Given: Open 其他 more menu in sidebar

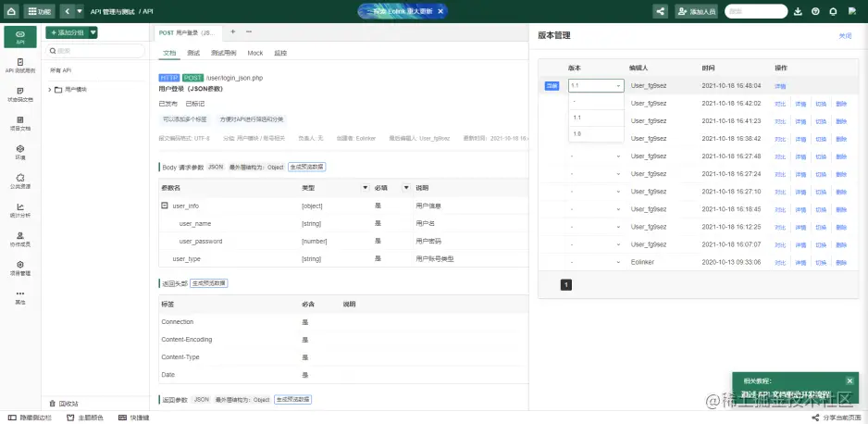Looking at the screenshot, I should click(20, 297).
